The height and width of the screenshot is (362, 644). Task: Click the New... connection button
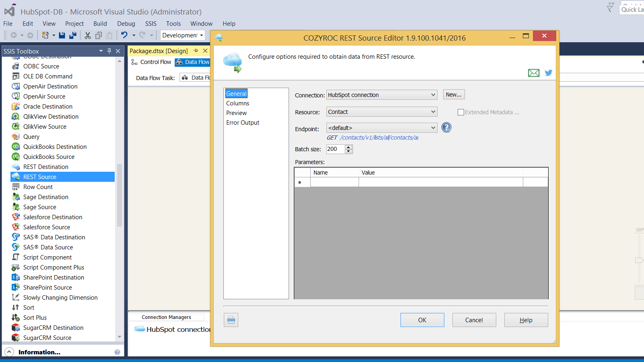tap(454, 95)
